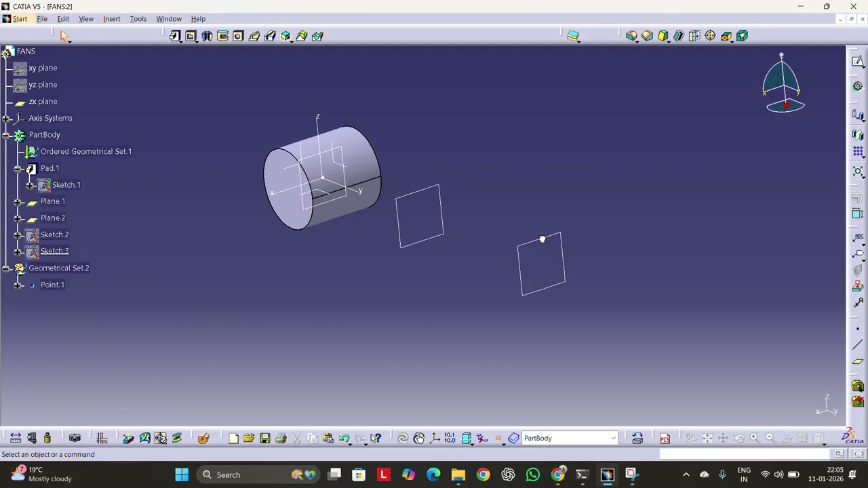Select the Chamfer tool icon
Image resolution: width=868 pixels, height=488 pixels.
click(647, 36)
